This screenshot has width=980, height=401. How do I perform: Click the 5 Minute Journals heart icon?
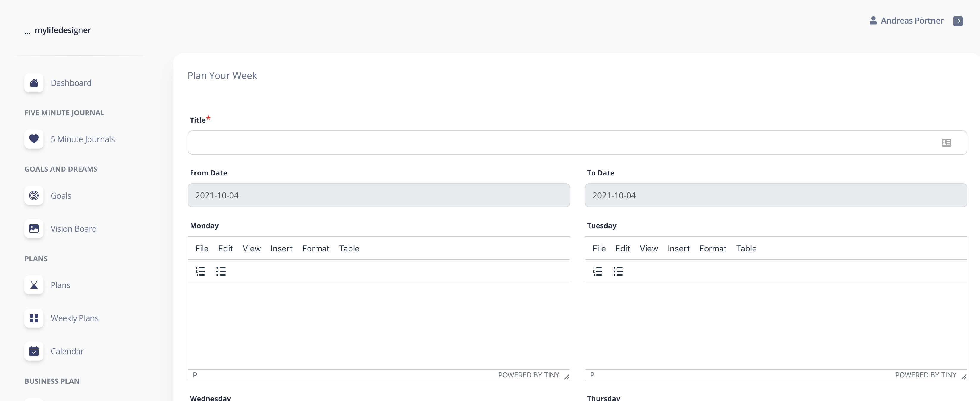[x=34, y=139]
